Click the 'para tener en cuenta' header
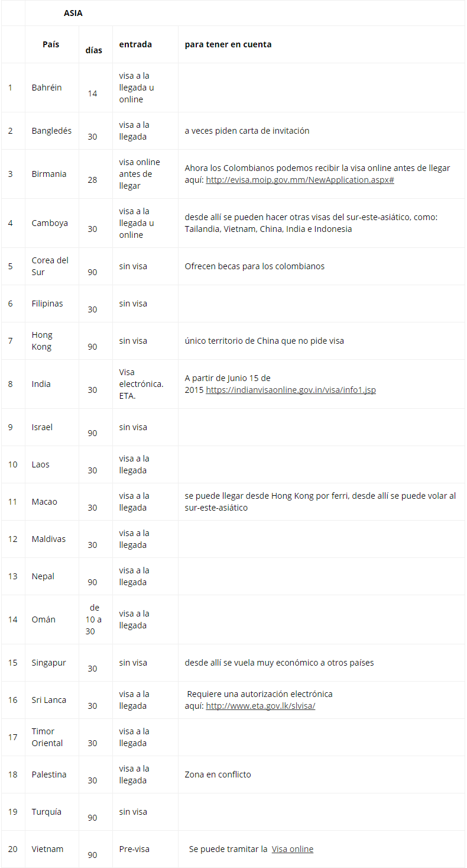Viewport: 467px width, 868px height. [x=228, y=44]
